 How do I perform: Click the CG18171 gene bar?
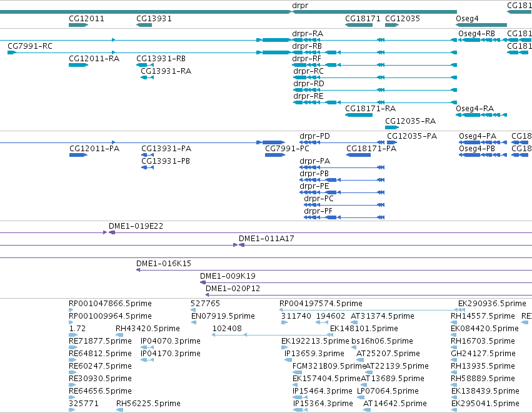pyautogui.click(x=359, y=25)
